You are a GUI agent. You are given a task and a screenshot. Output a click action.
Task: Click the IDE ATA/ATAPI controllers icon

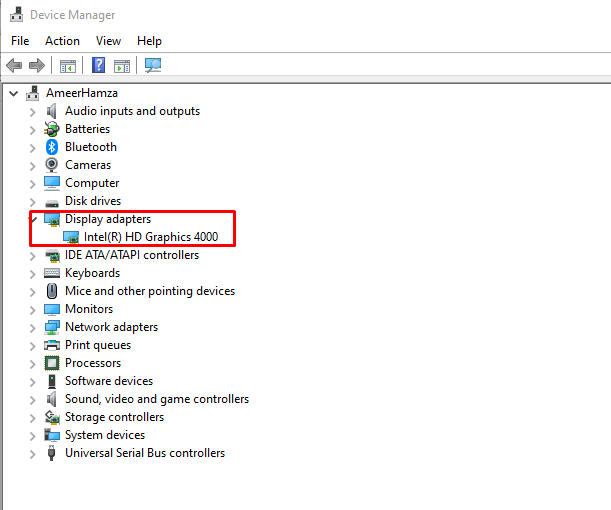pyautogui.click(x=52, y=256)
